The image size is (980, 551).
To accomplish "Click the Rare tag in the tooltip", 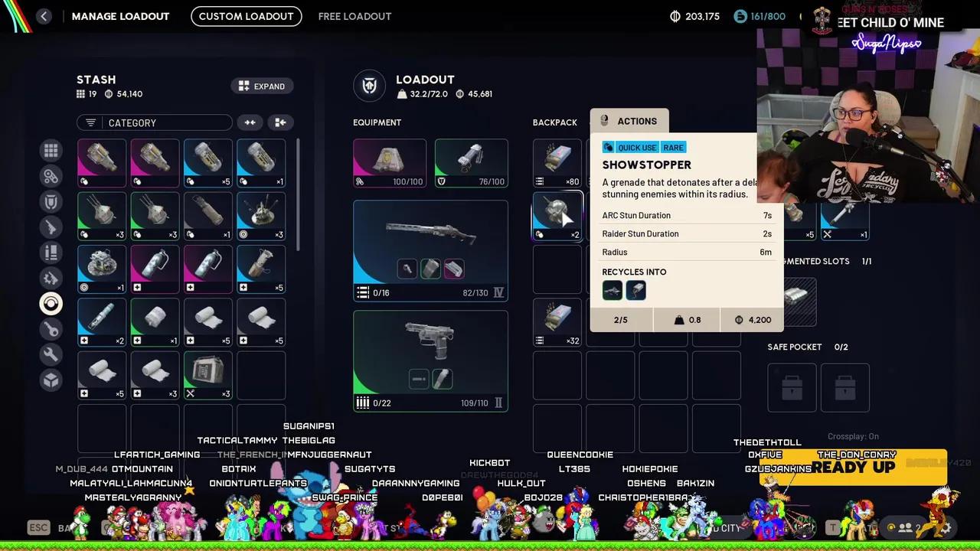I will pos(674,147).
